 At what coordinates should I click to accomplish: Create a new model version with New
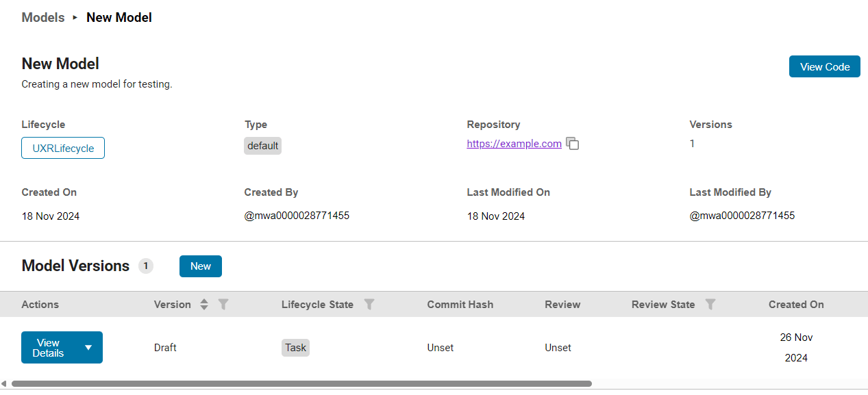(200, 266)
